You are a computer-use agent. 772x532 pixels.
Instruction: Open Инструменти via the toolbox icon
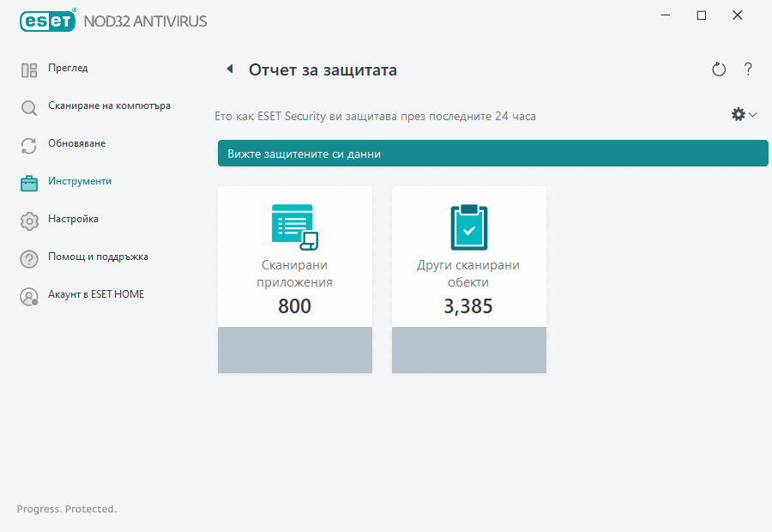point(28,182)
